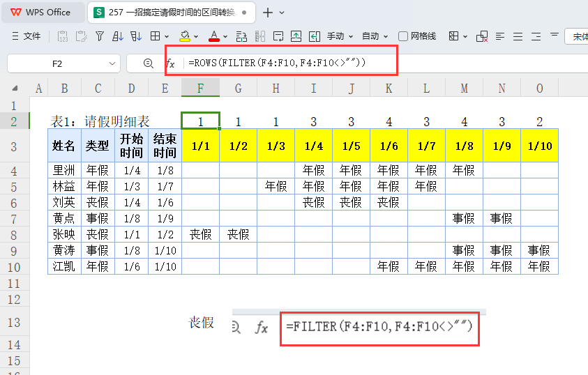The width and height of the screenshot is (588, 375).
Task: Click the Name Box showing F2
Action: (57, 63)
